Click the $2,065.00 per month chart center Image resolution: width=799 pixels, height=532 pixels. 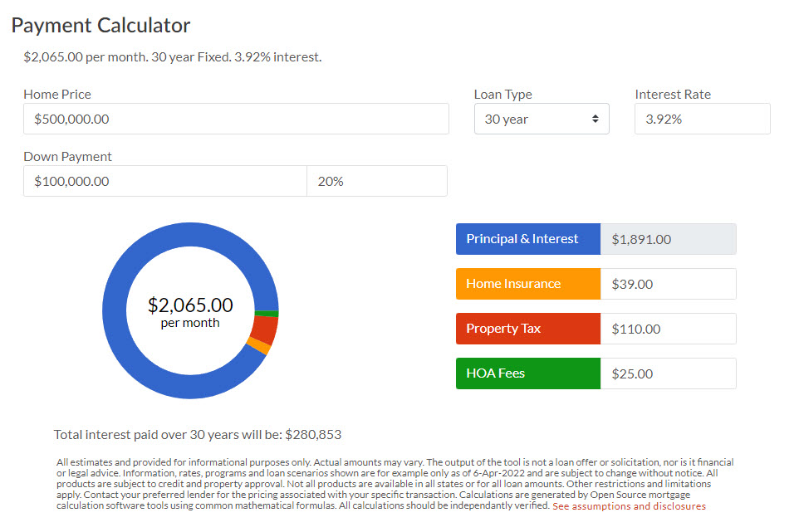190,311
